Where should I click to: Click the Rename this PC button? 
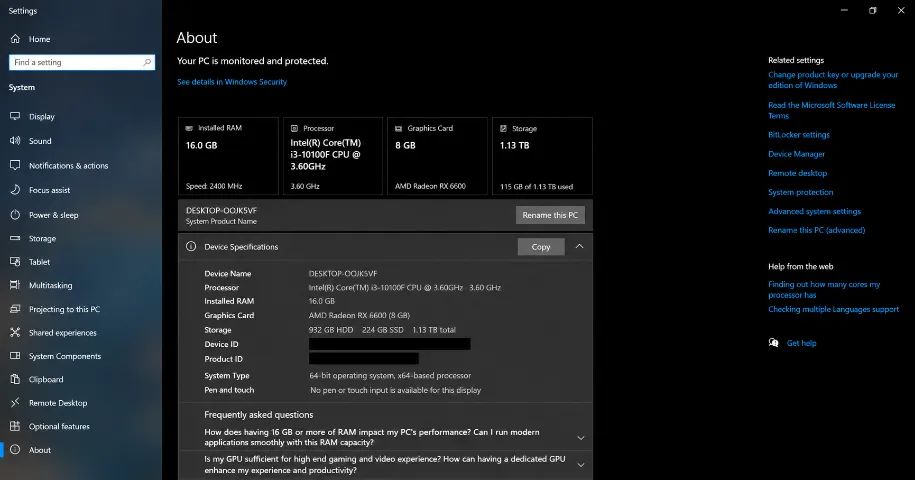550,215
